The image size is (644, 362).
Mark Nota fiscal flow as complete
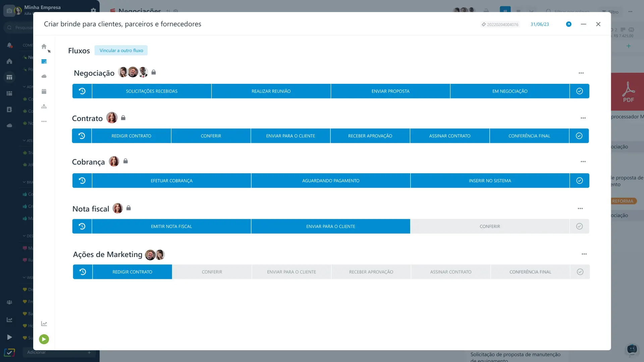[579, 227]
